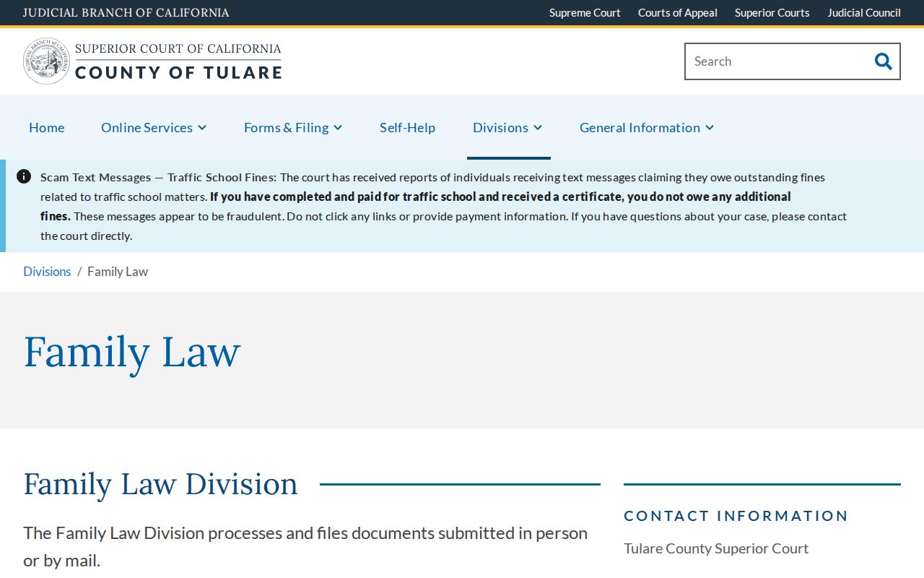The image size is (924, 578).
Task: Click the Tulare County Superior Court text
Action: pos(716,548)
